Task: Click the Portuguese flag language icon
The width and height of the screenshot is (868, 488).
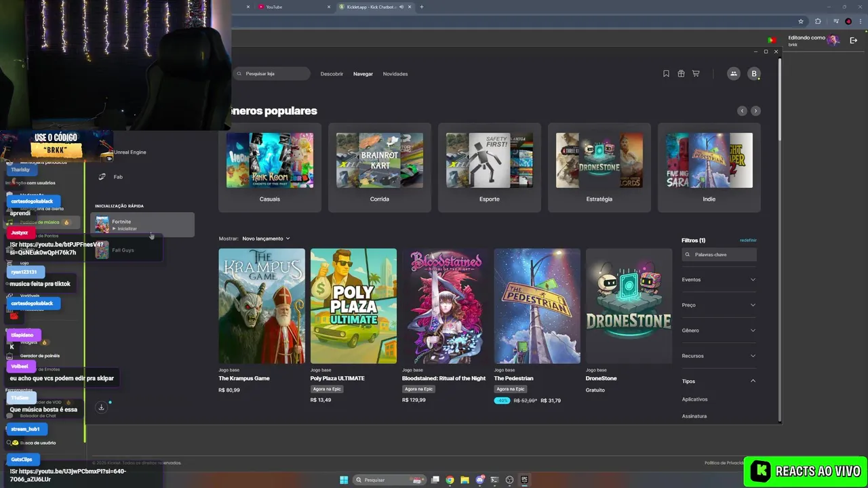Action: [772, 41]
